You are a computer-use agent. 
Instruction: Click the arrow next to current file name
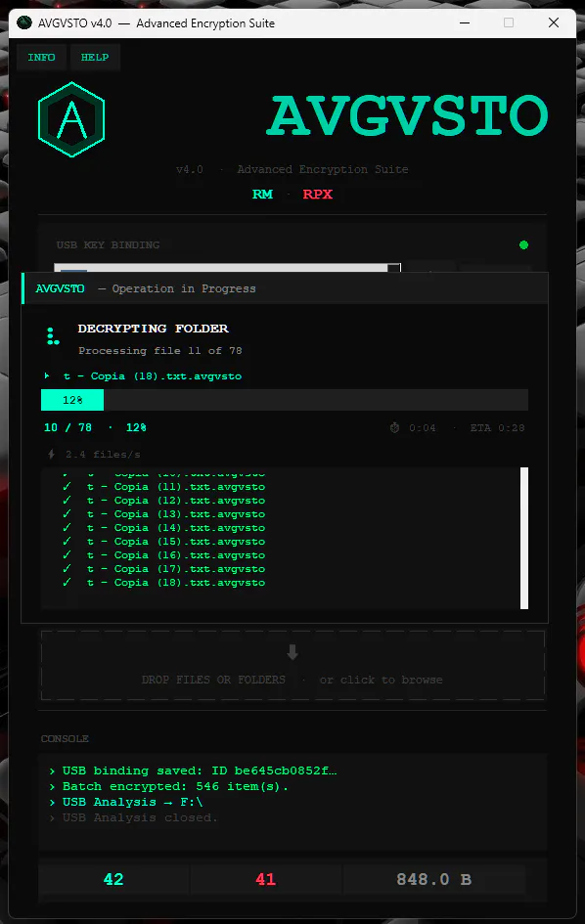click(x=47, y=375)
